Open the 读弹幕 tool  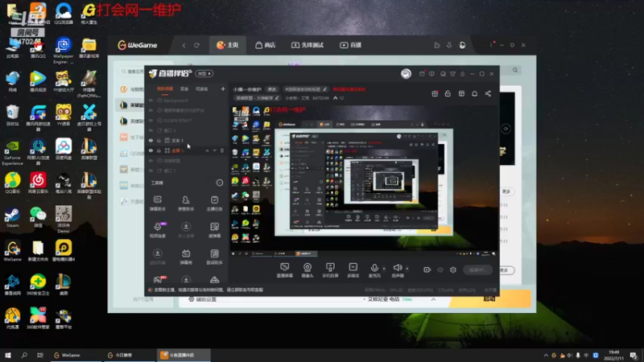click(x=214, y=230)
